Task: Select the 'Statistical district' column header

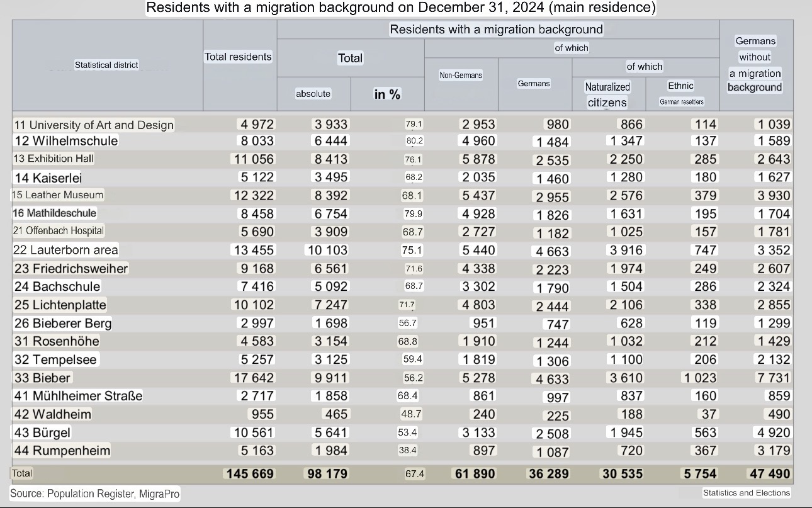Action: (106, 65)
